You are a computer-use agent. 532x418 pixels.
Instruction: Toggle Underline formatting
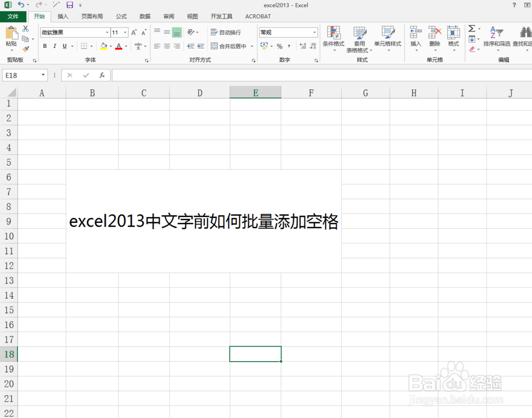click(64, 46)
